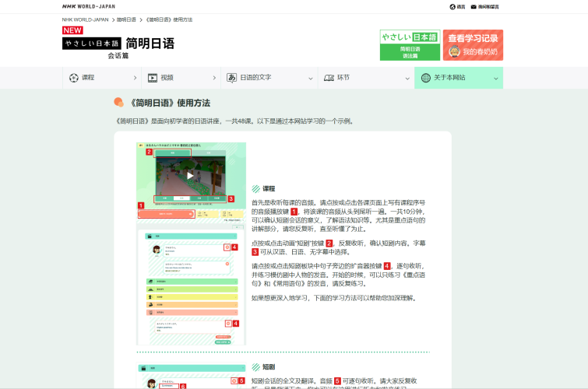Open the 关于本网站 menu

point(459,78)
